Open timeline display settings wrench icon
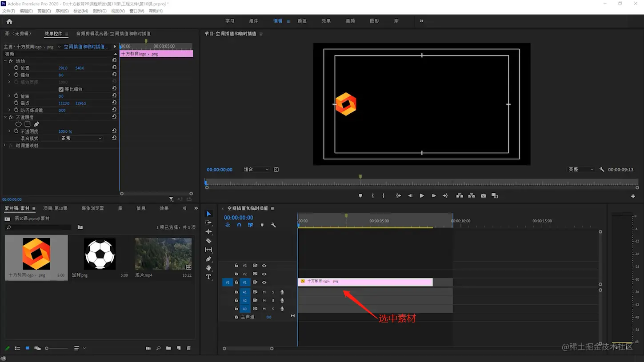The image size is (644, 362). pos(273,225)
